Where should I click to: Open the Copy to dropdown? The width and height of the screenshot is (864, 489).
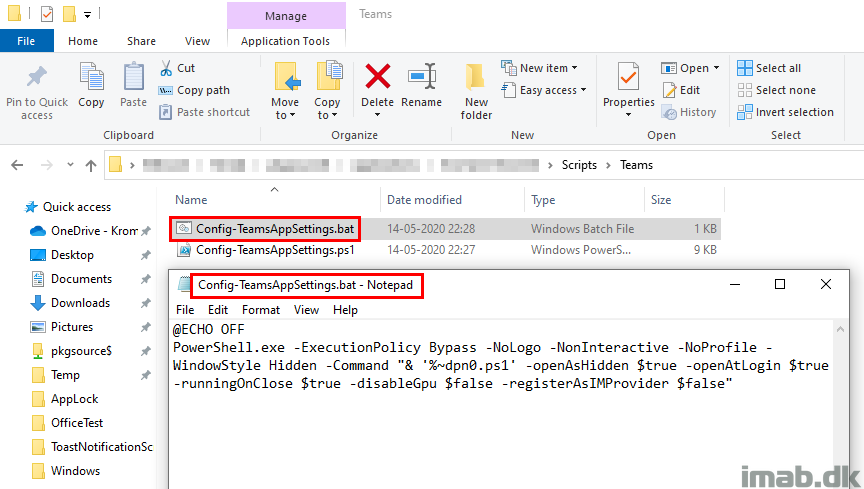327,92
